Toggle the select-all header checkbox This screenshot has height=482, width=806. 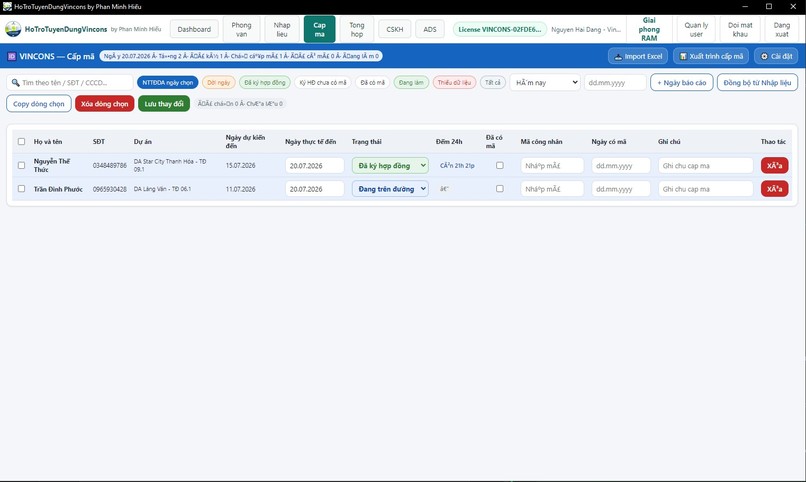pos(21,141)
